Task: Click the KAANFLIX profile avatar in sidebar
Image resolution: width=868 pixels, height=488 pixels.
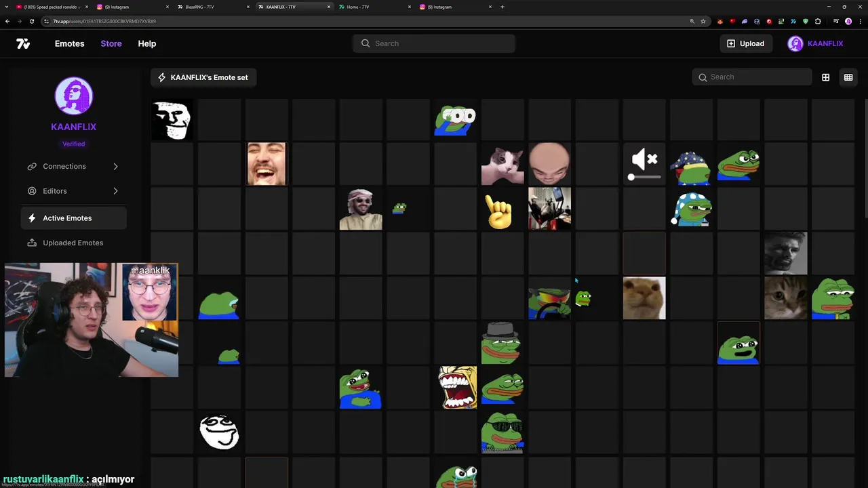Action: (74, 96)
